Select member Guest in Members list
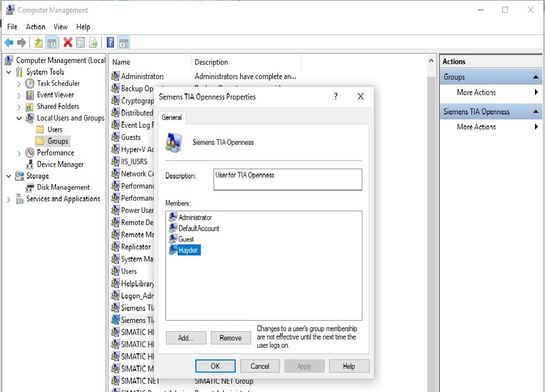Screen dimensions: 545x392 (x=181, y=239)
